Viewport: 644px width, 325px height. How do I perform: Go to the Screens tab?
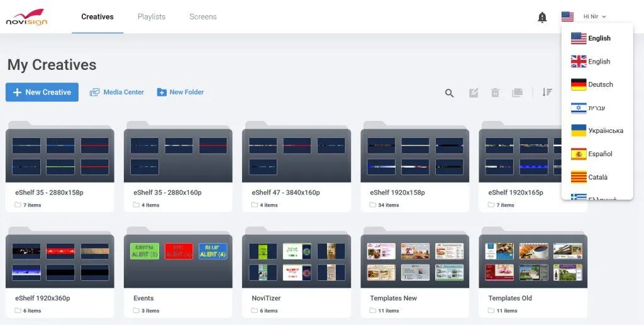click(x=203, y=17)
